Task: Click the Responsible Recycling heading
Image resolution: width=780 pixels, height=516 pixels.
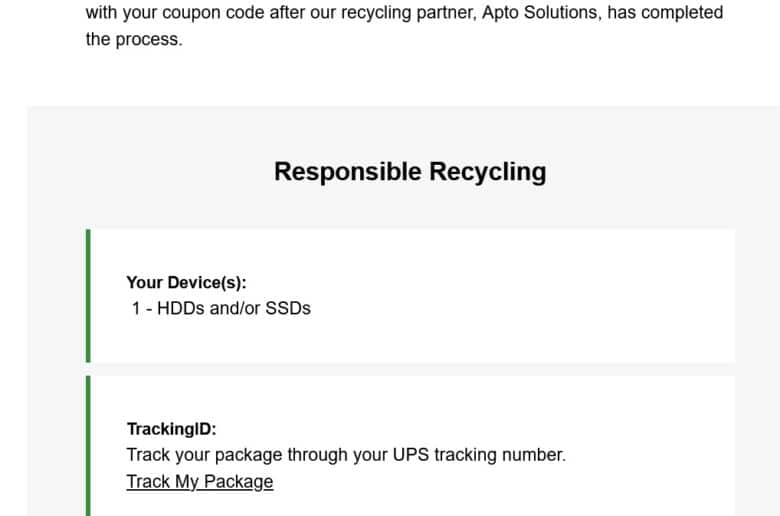Action: tap(410, 172)
